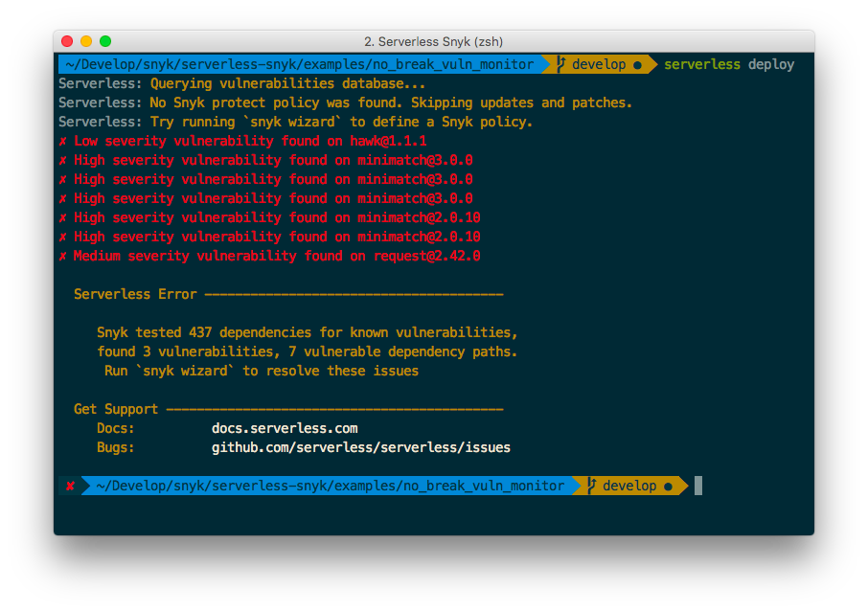Select the serverless deploy command text
Image resolution: width=868 pixels, height=612 pixels.
coord(730,64)
